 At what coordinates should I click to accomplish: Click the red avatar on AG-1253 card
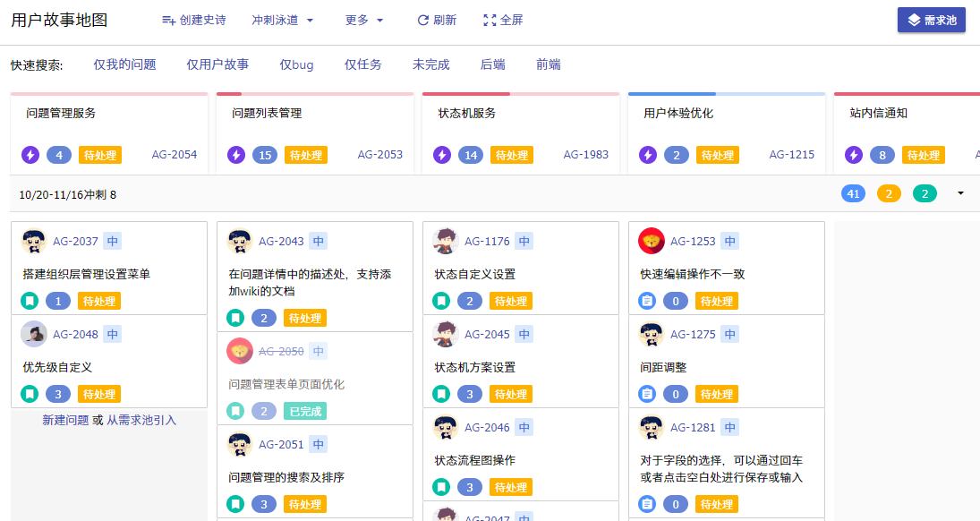point(652,241)
